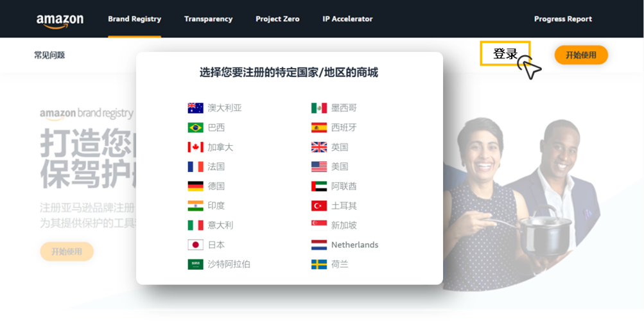Screen dimensions: 644x321
Task: Choose 新加坡 marketplace
Action: [x=344, y=225]
